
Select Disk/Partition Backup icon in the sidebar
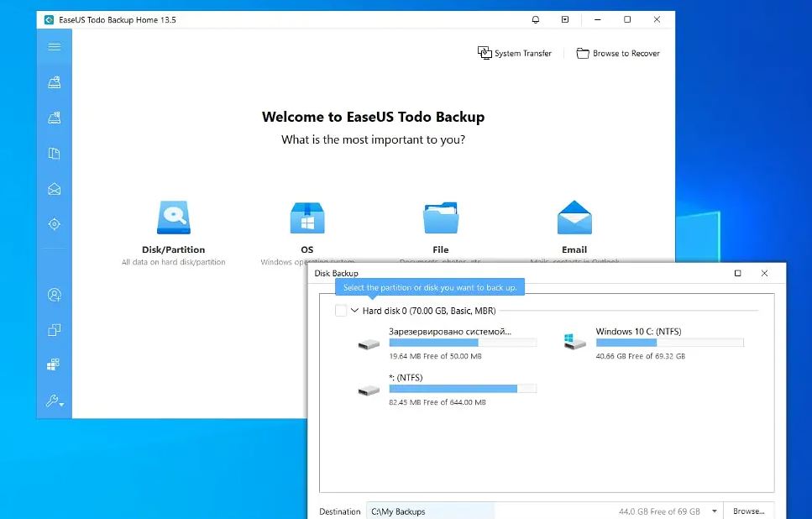pyautogui.click(x=55, y=82)
